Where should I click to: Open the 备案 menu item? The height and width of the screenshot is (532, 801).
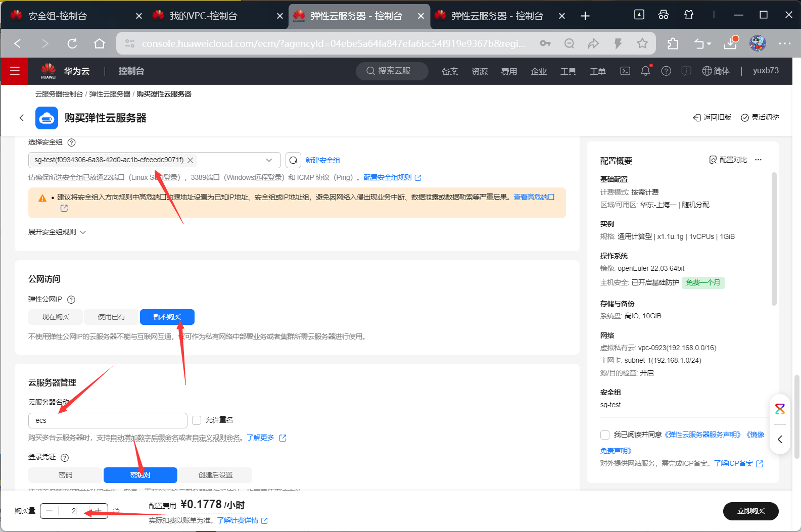(x=450, y=71)
